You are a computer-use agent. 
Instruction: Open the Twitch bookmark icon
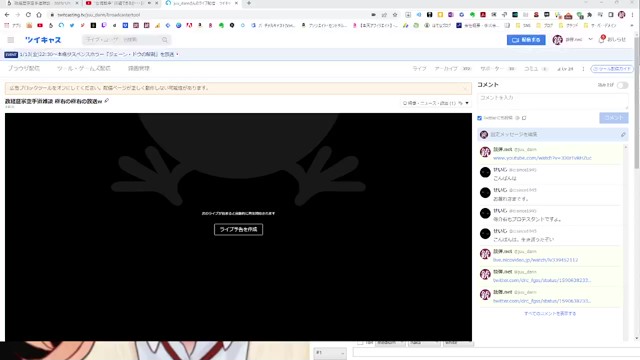104,25
